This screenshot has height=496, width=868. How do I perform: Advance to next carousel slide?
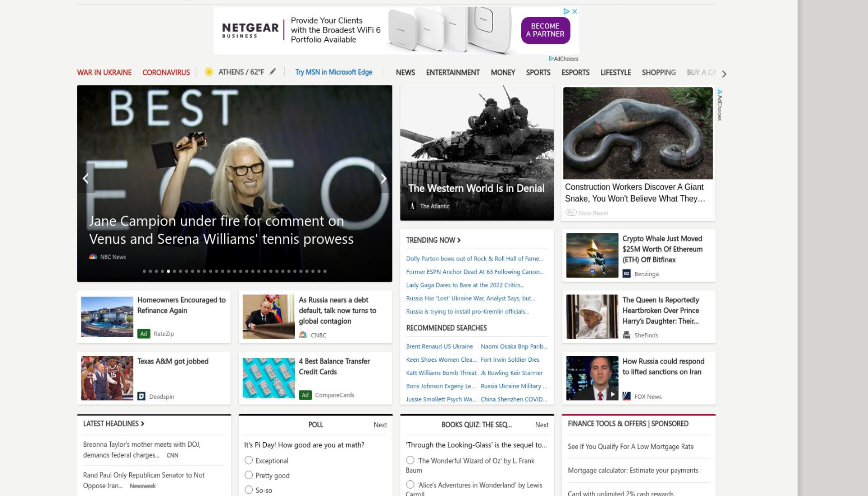coord(383,179)
